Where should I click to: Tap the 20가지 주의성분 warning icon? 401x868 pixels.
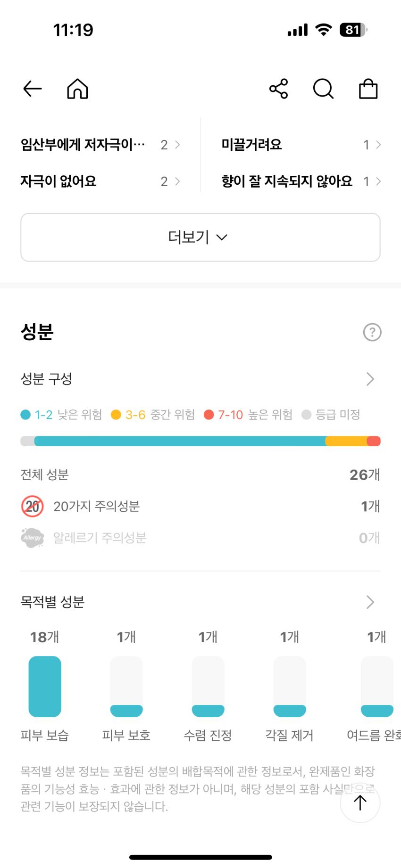pos(33,507)
